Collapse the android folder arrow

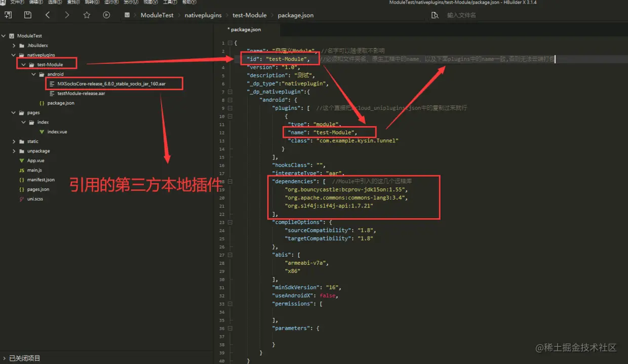(x=33, y=74)
